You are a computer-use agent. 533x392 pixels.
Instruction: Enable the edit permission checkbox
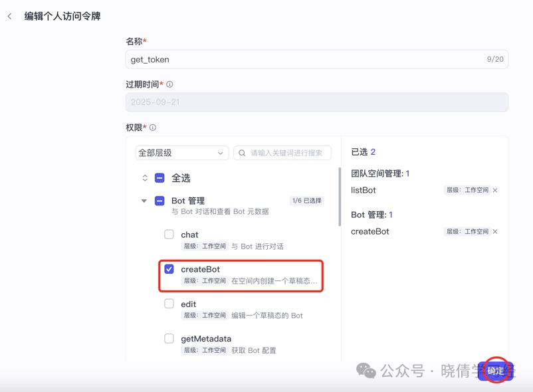coord(169,304)
